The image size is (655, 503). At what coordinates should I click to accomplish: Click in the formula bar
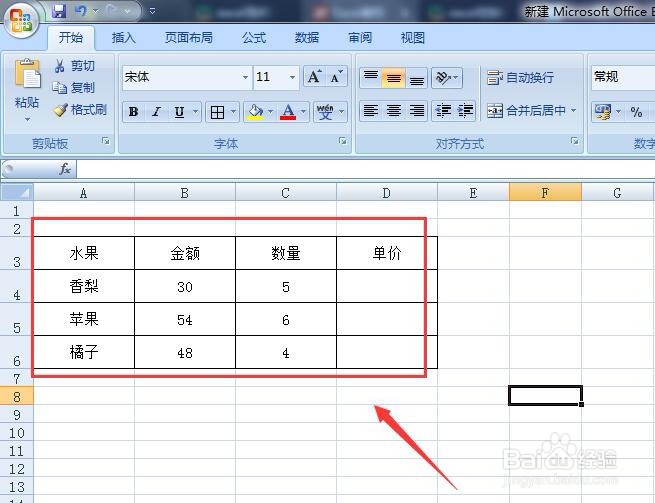point(366,169)
